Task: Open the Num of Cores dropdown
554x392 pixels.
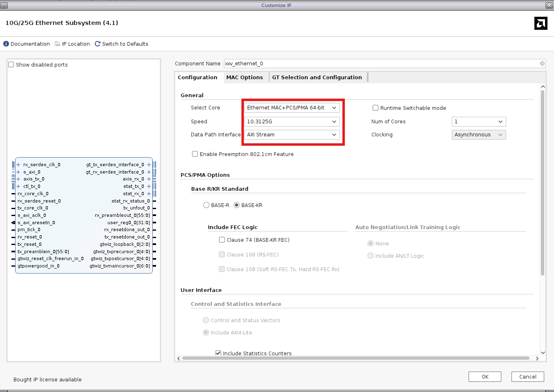Action: 478,122
